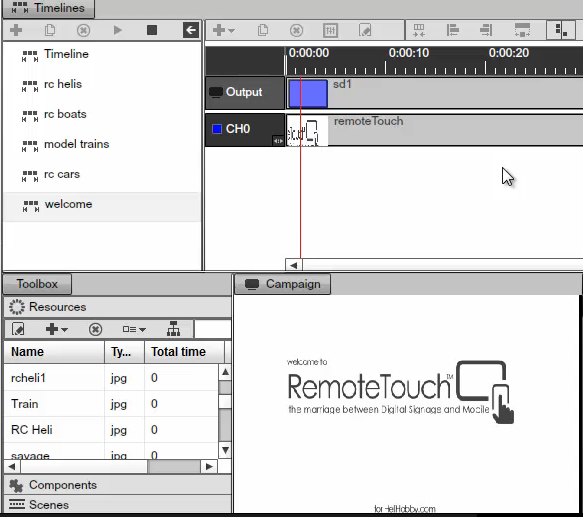
Task: Open the Timelines tab
Action: (x=49, y=8)
